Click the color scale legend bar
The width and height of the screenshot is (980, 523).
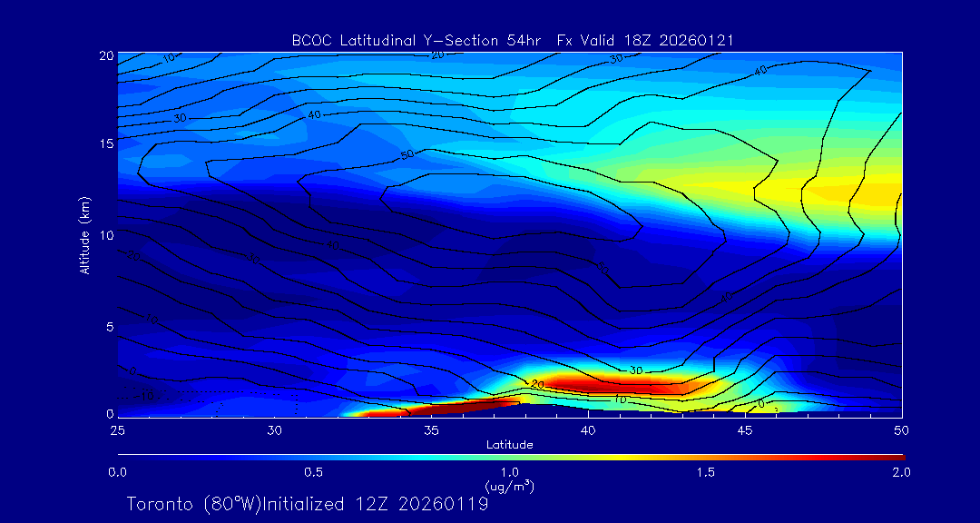pyautogui.click(x=511, y=457)
